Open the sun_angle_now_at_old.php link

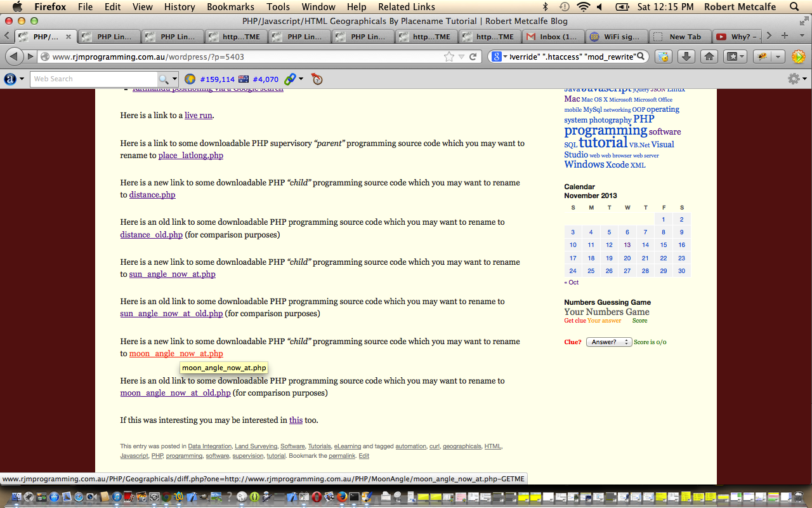172,314
